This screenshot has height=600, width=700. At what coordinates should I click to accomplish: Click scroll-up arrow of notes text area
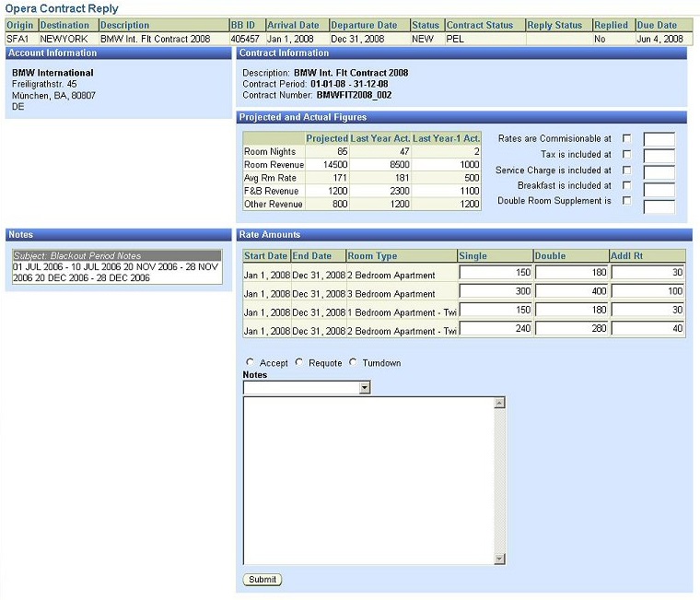tap(499, 403)
